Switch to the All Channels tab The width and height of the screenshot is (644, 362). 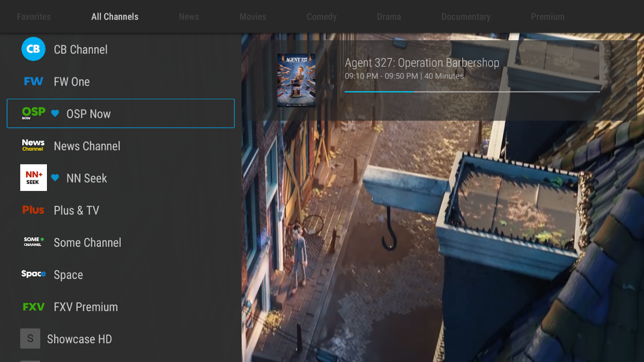pos(115,17)
